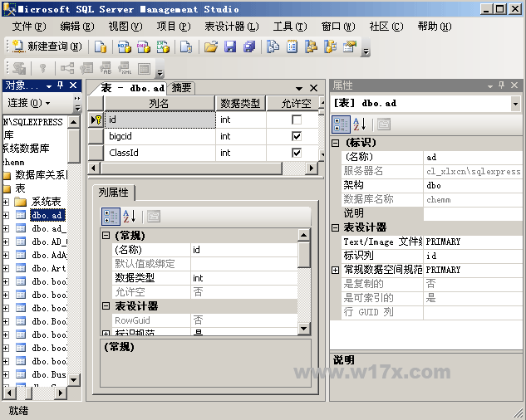
Task: Open the 表设计器(L) menu
Action: click(x=232, y=26)
